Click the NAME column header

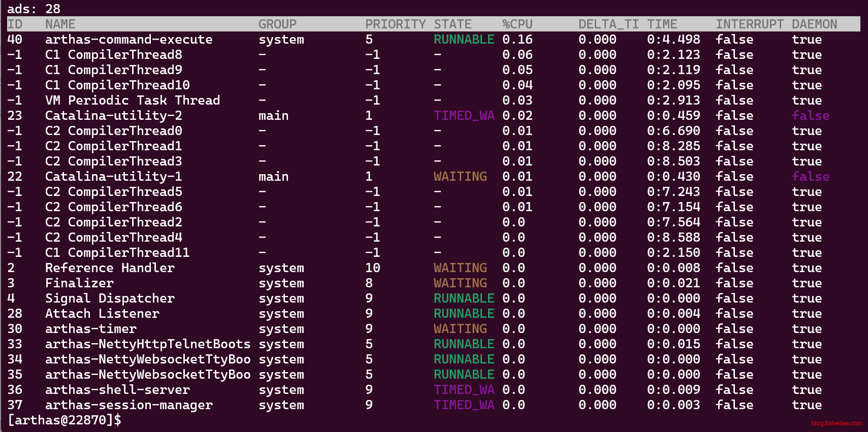pyautogui.click(x=60, y=24)
